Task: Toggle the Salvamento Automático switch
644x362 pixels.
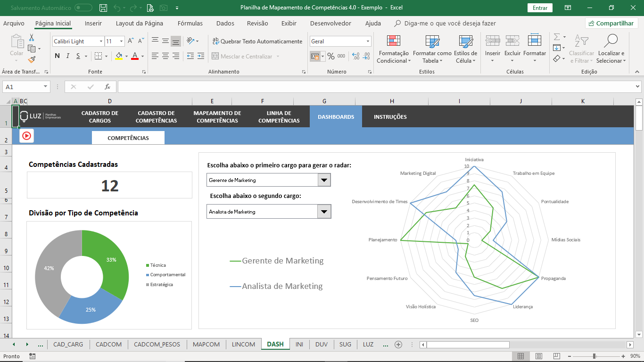Action: click(x=83, y=8)
